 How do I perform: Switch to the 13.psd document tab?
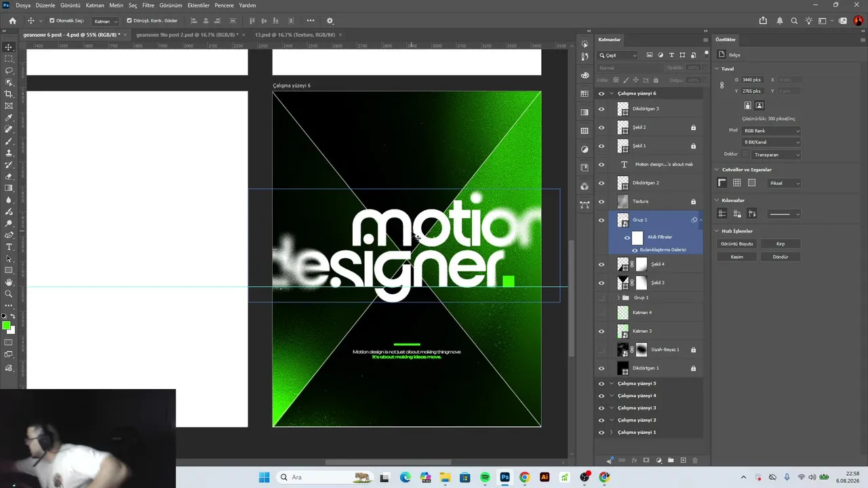point(295,35)
